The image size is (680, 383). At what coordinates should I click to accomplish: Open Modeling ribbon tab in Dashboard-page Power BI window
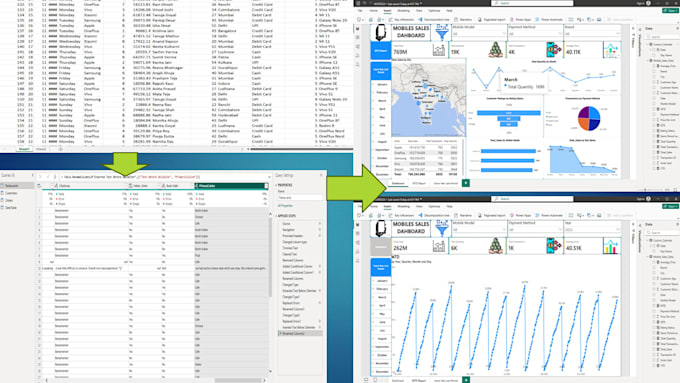click(403, 11)
